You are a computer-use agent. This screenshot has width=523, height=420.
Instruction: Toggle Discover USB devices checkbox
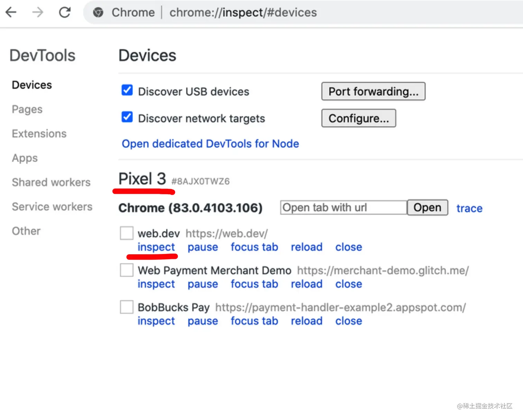[127, 90]
